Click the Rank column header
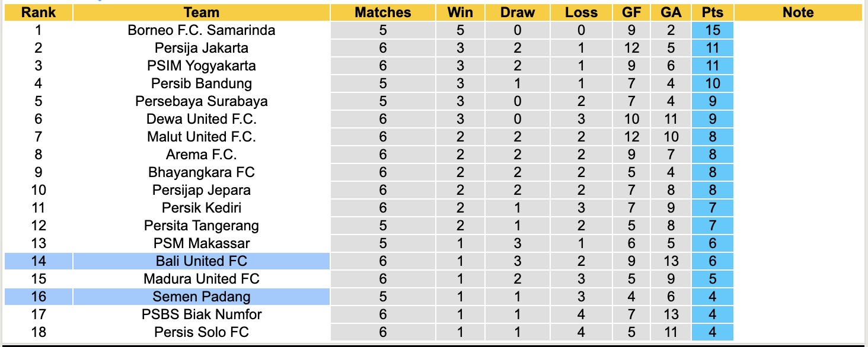Viewport: 868px width, 347px height. pyautogui.click(x=38, y=12)
